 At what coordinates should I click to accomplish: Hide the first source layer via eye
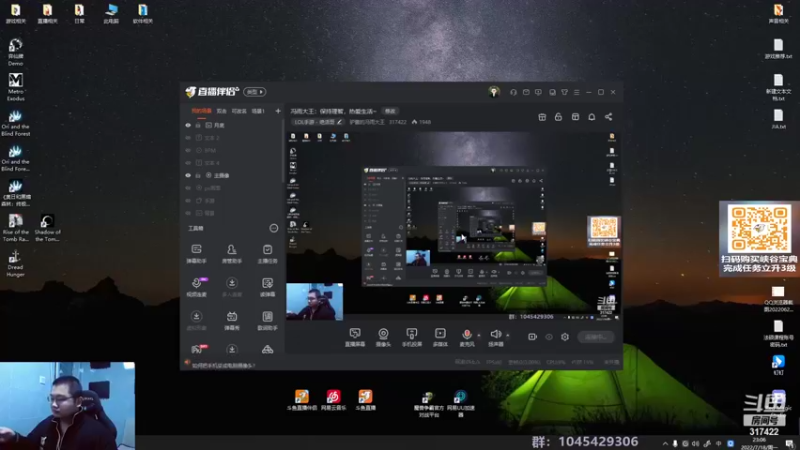(188, 125)
